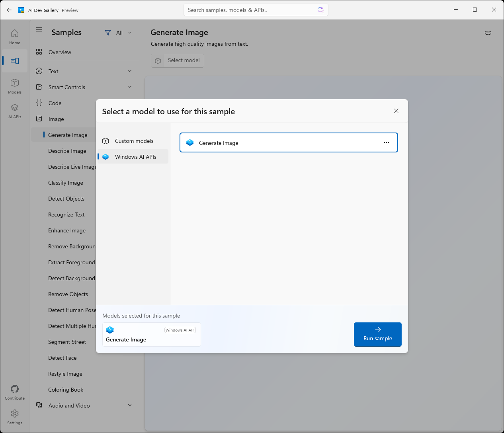This screenshot has width=504, height=433.
Task: Click the selected model's blue icon
Action: (110, 330)
